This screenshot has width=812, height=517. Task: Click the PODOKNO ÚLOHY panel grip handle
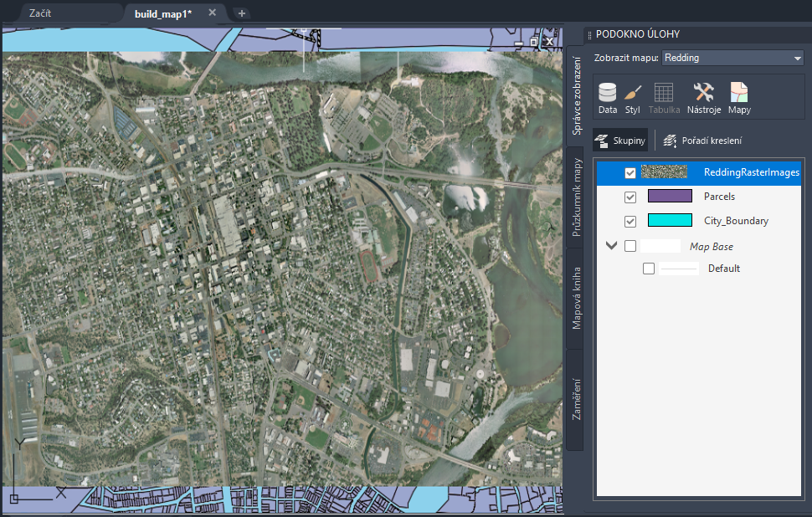pyautogui.click(x=589, y=35)
